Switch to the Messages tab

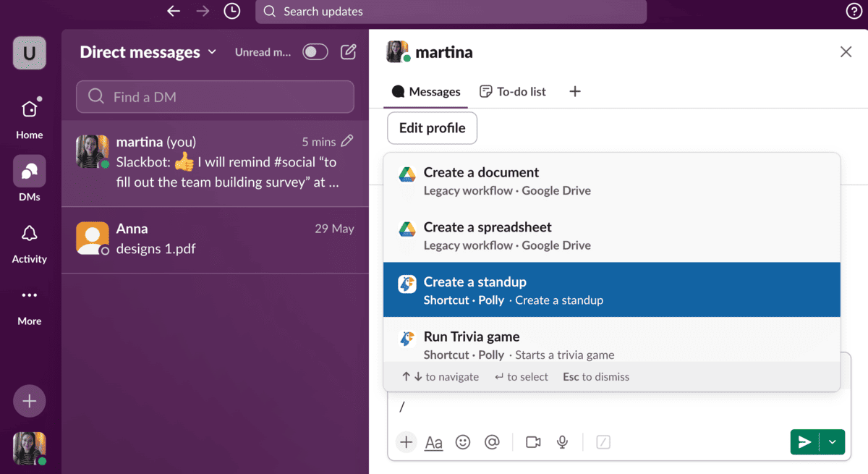[x=426, y=92]
